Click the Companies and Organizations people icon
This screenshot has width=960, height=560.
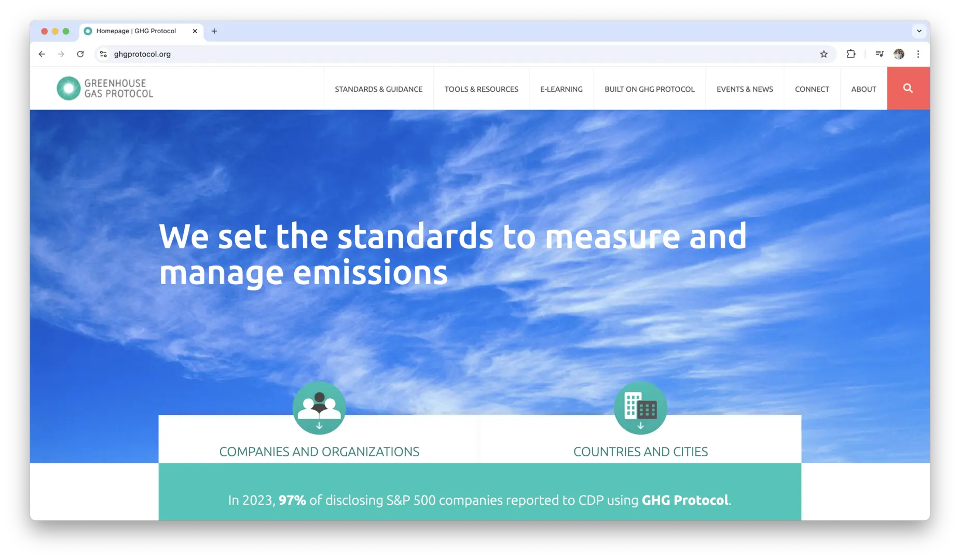[319, 408]
